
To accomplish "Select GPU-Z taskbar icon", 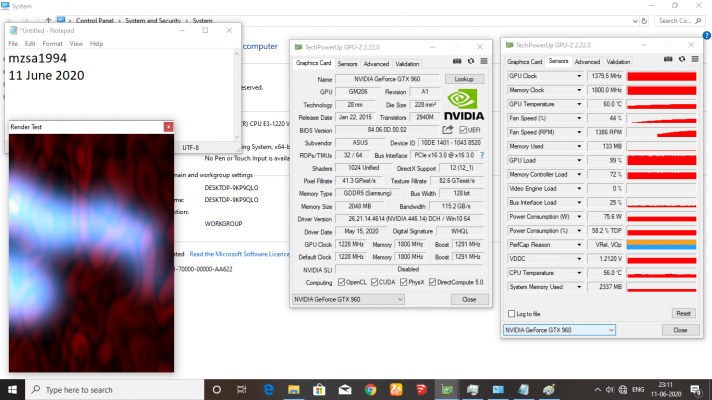I will click(447, 390).
